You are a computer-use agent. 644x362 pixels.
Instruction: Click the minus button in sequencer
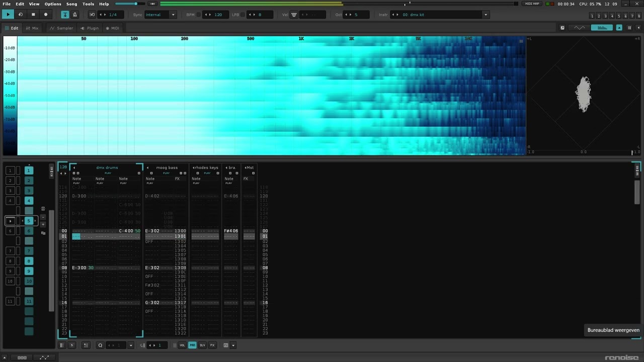click(43, 217)
